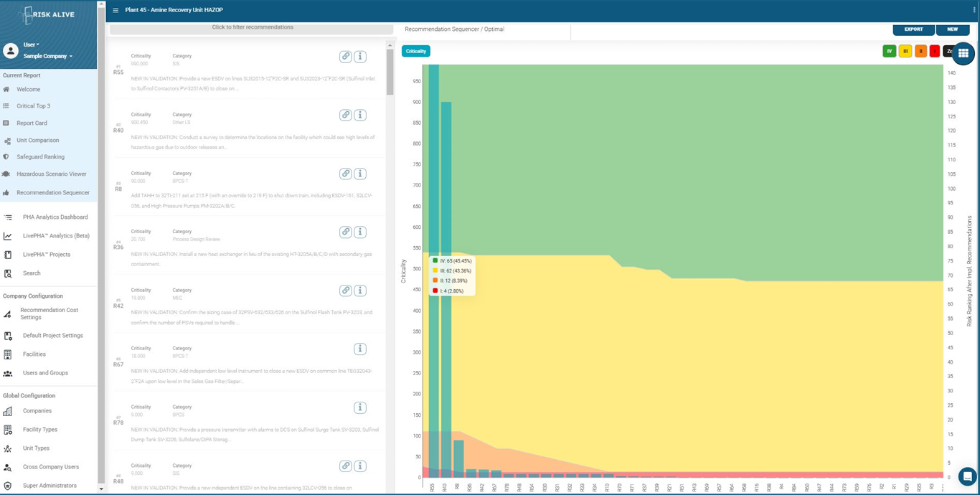Open Report Card page
This screenshot has width=980, height=495.
click(32, 123)
